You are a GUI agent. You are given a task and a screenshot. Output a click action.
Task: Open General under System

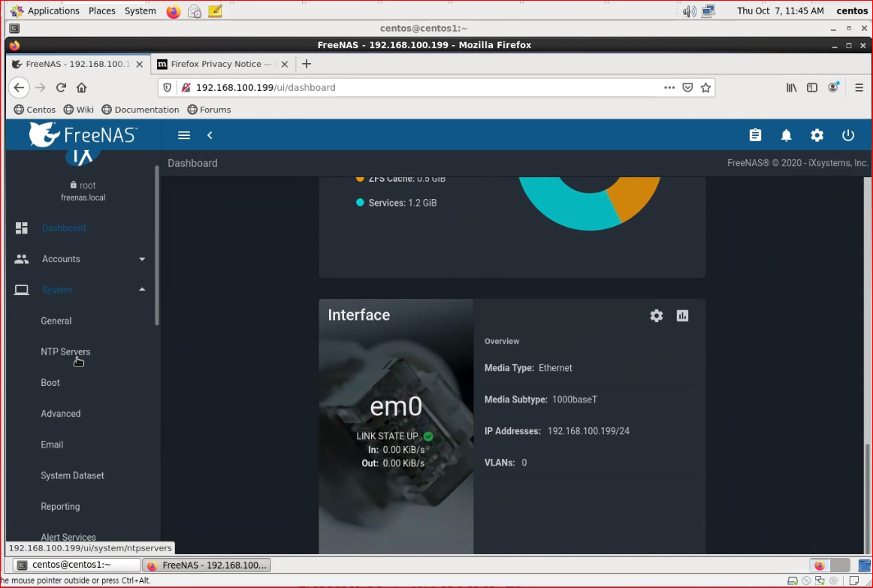56,321
